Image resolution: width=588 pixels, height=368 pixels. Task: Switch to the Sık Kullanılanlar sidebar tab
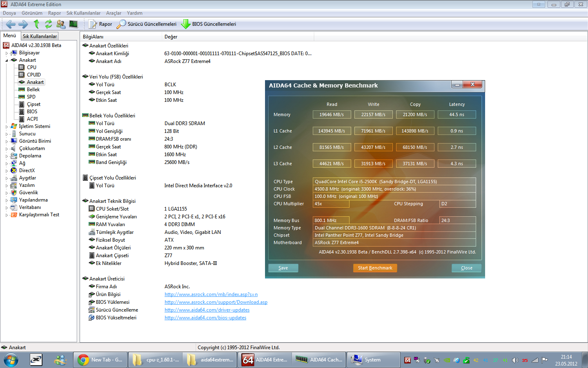click(40, 36)
